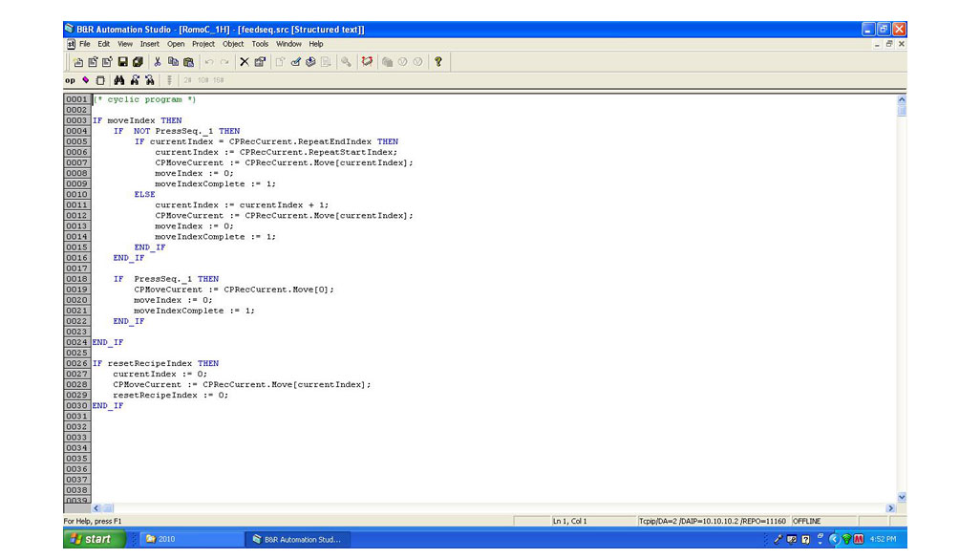Open the Project menu

203,44
